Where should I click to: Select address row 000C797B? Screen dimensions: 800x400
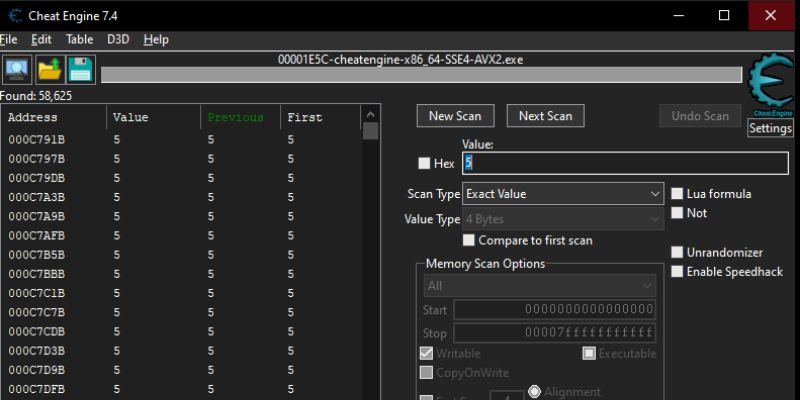tap(182, 159)
